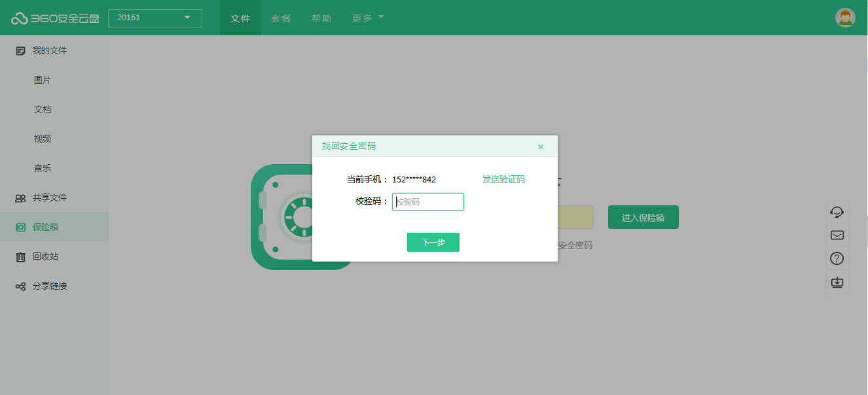Click the 我的文件 sidebar icon
The height and width of the screenshot is (395, 868).
[x=20, y=50]
